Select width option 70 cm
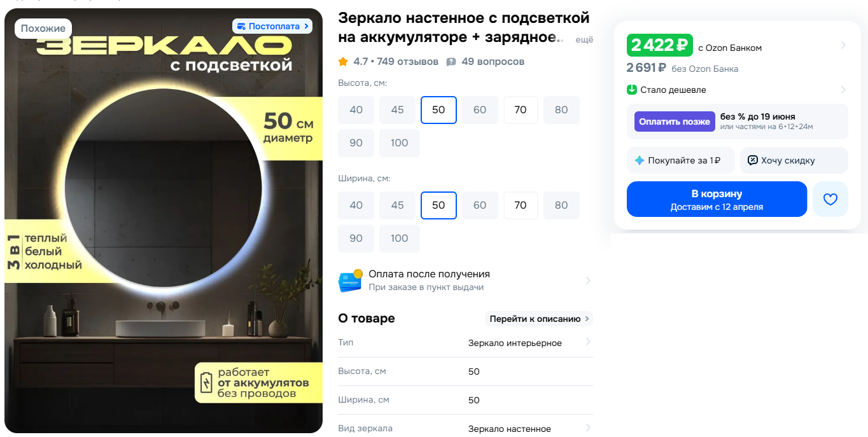The image size is (868, 437). pyautogui.click(x=521, y=205)
